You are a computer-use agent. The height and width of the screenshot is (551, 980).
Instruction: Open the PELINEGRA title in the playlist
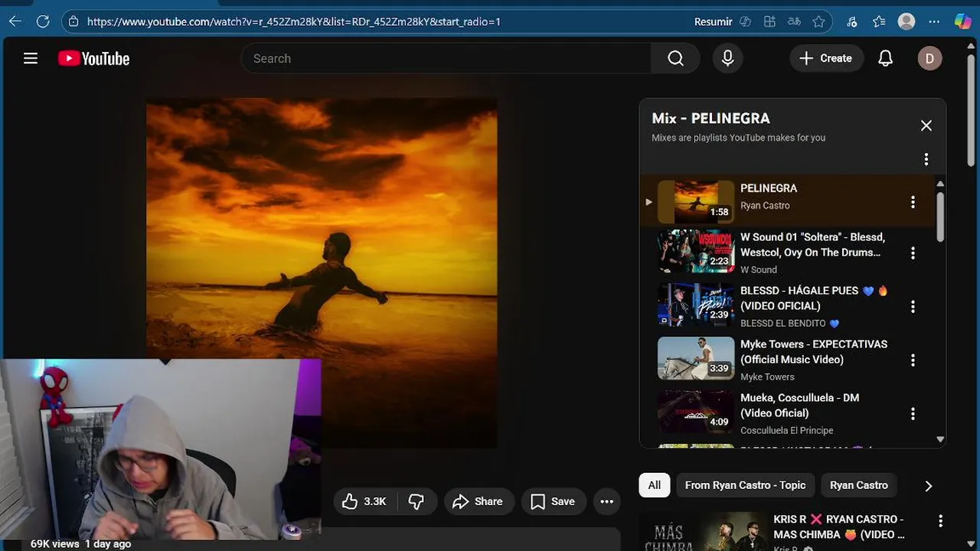pos(769,188)
